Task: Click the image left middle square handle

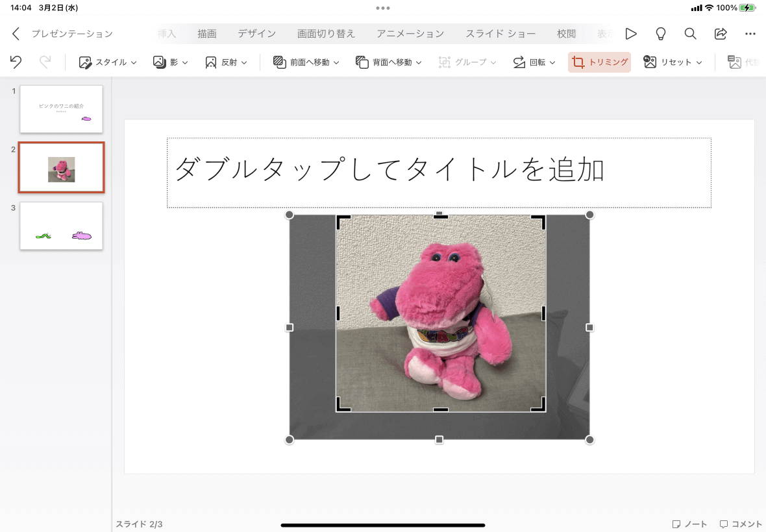Action: pyautogui.click(x=290, y=328)
